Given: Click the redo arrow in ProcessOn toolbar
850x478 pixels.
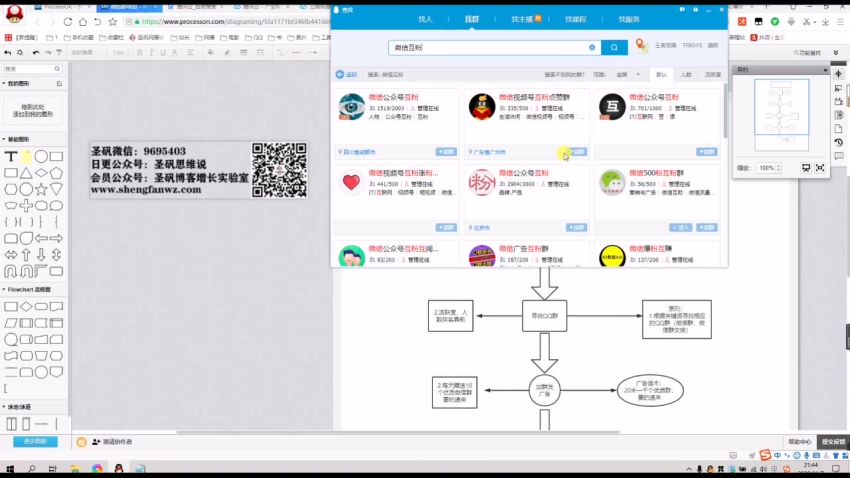Looking at the screenshot, I should click(x=48, y=53).
